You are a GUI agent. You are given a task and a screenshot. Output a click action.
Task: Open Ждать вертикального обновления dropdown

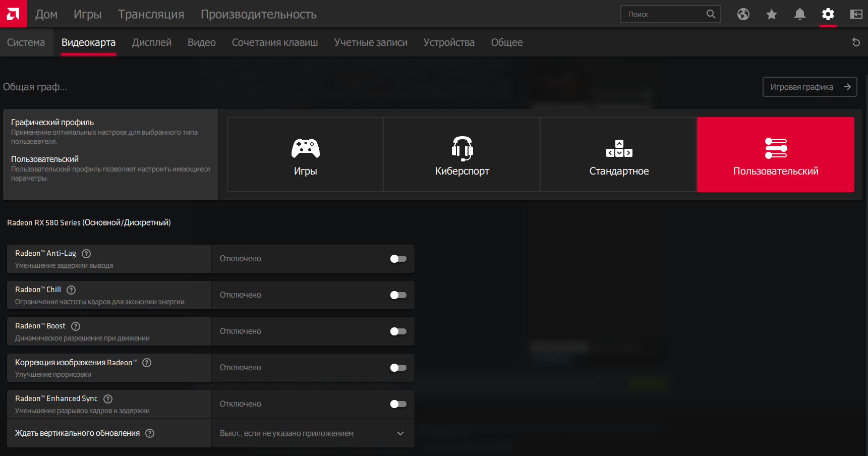coord(313,433)
